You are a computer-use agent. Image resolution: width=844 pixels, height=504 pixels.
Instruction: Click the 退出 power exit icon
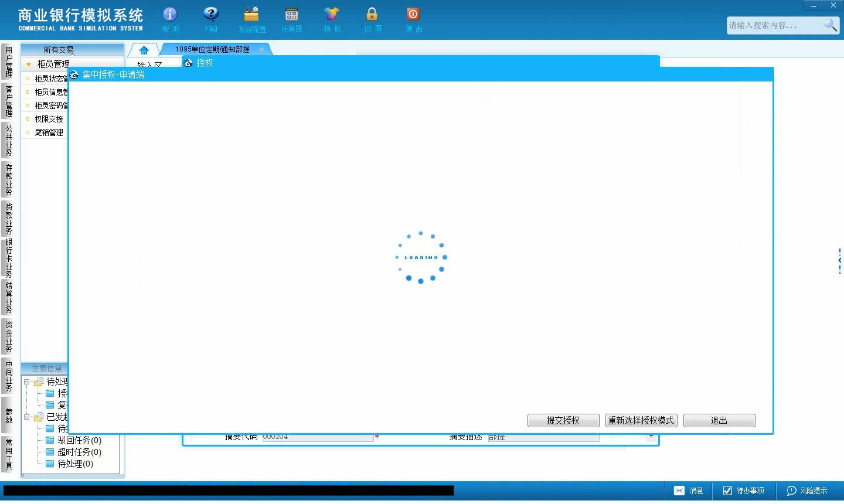413,15
